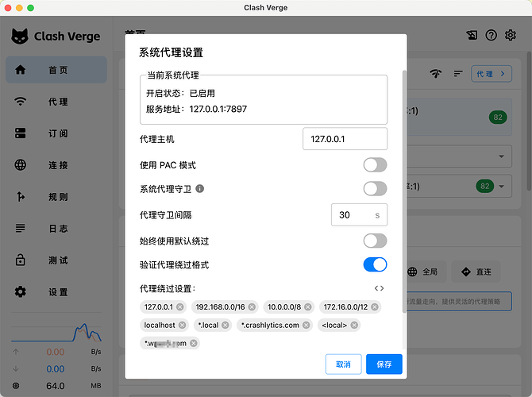Go to 订阅 menu item
Viewport: 532px width, 397px height.
coord(56,133)
